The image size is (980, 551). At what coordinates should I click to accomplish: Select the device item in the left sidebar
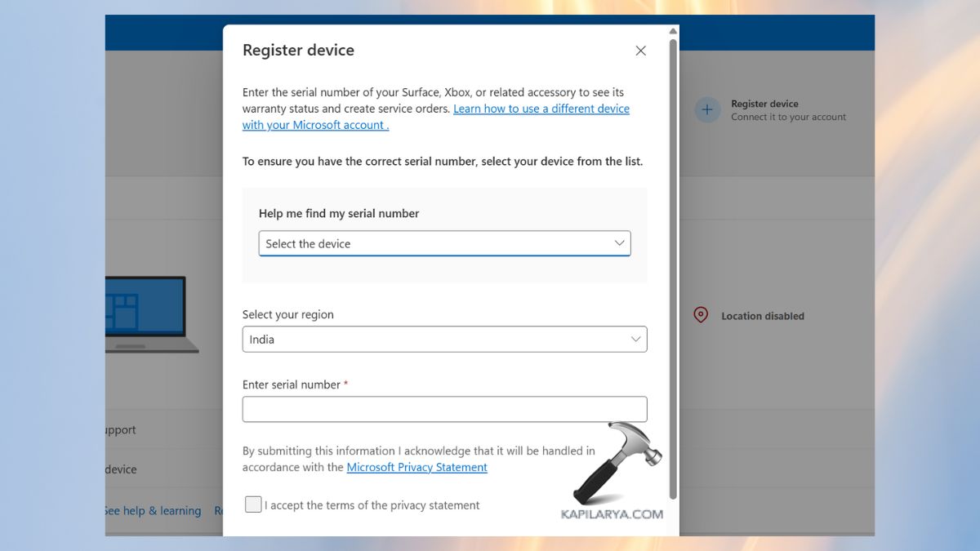120,469
